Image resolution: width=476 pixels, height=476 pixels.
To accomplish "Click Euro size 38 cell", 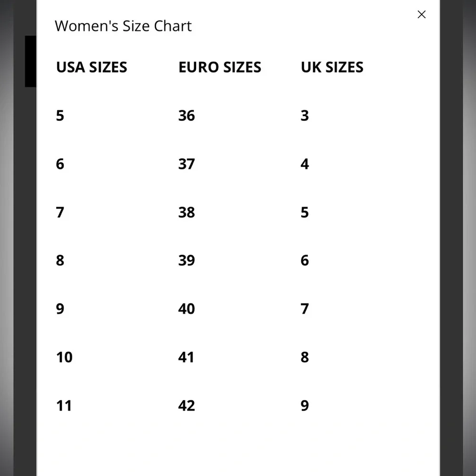I will coord(187,212).
